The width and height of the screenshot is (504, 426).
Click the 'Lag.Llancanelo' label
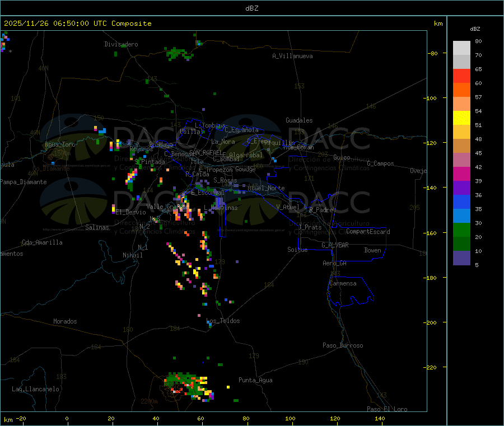pyautogui.click(x=36, y=389)
